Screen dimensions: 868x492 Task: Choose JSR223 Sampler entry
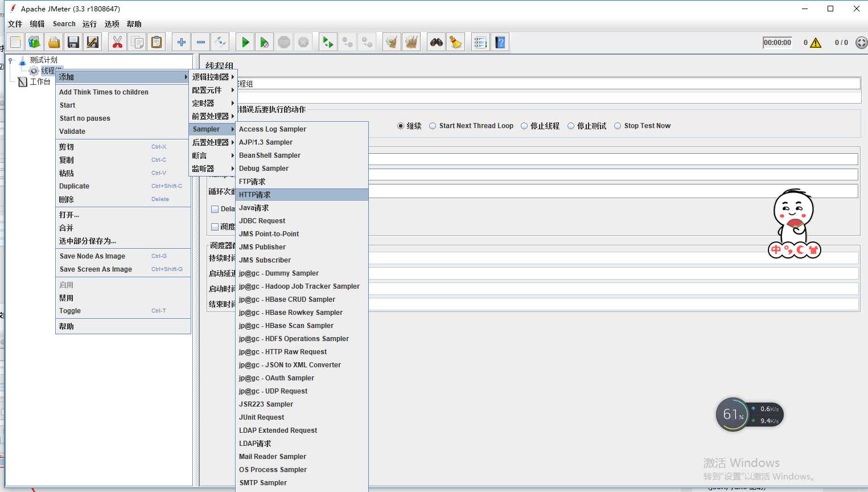pyautogui.click(x=302, y=404)
